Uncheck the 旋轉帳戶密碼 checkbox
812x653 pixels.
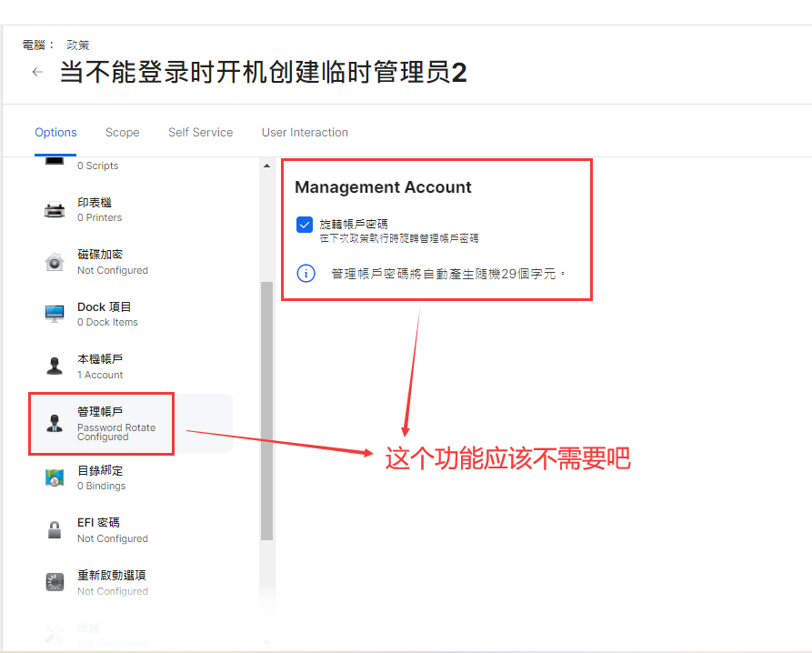[x=304, y=224]
